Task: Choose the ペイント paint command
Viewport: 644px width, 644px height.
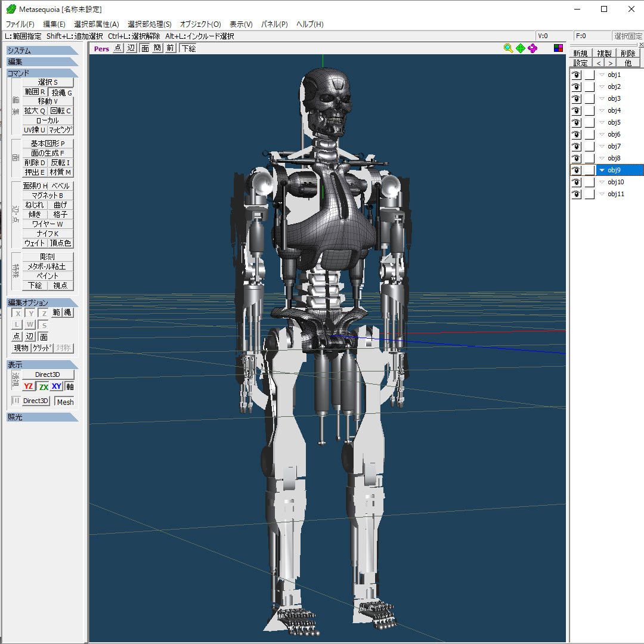Action: click(x=48, y=275)
